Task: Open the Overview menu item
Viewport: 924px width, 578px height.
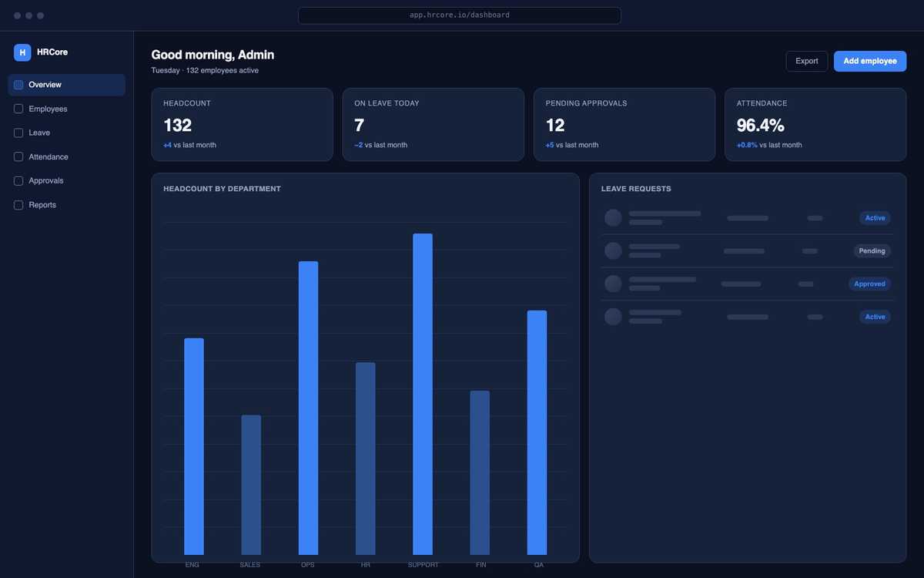Action: (67, 85)
